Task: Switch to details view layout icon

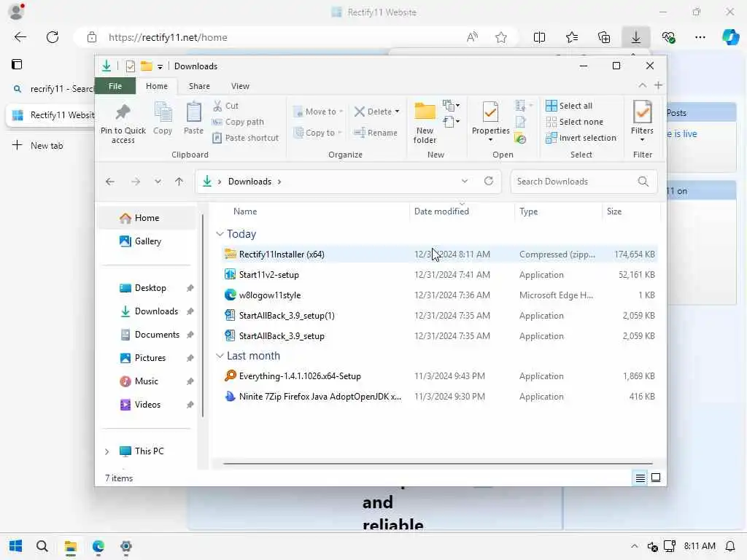Action: click(x=640, y=478)
